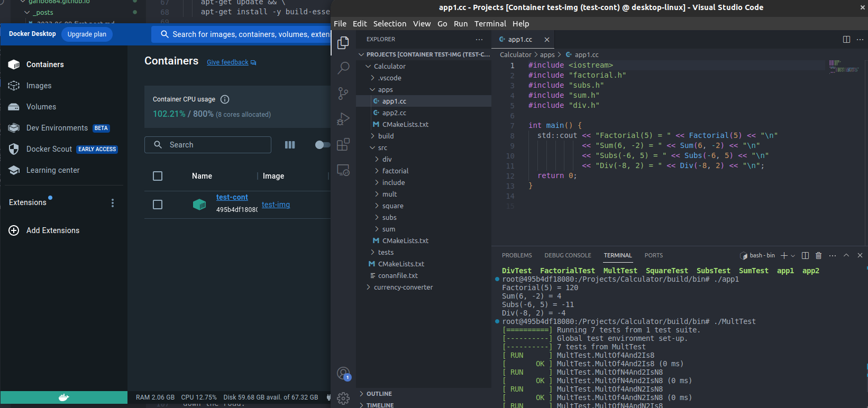Toggle the running containers switch
Screen dimensions: 868x408
coord(322,145)
